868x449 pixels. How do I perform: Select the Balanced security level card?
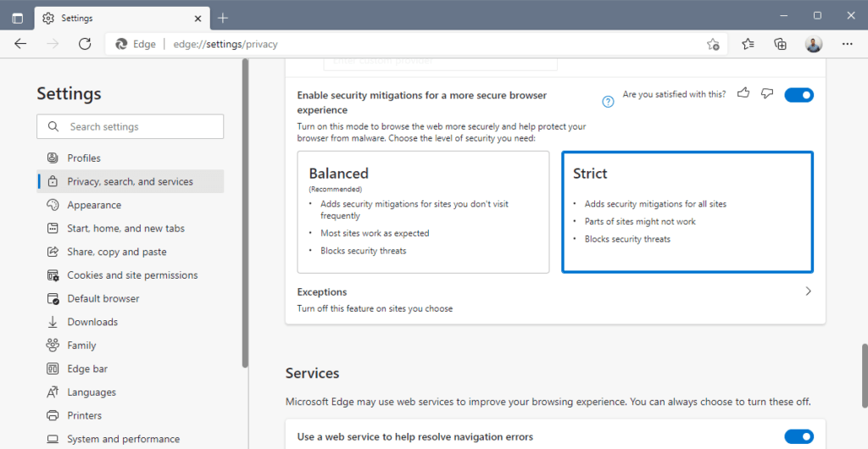(x=423, y=213)
